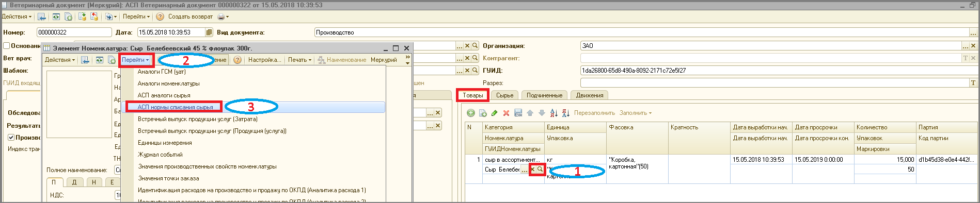The image size is (980, 203).
Task: Click the hierarchy icon near Наименование in Номенклатура toolbar
Action: point(321,60)
